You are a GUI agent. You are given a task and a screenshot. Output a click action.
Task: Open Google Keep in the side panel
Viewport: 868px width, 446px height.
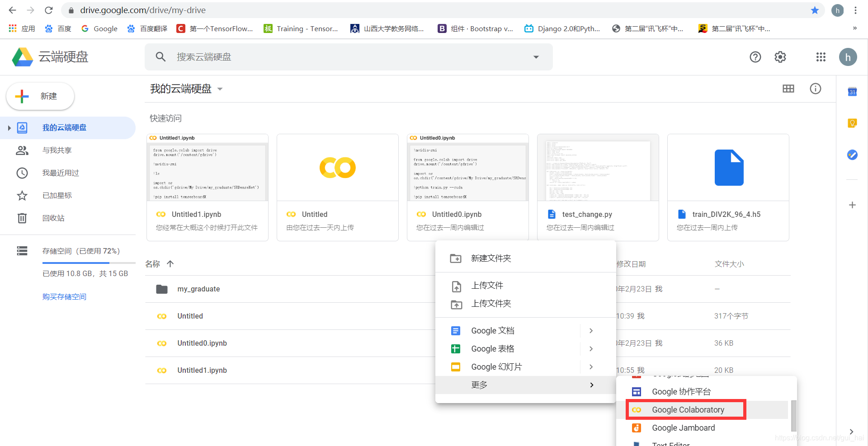point(852,123)
